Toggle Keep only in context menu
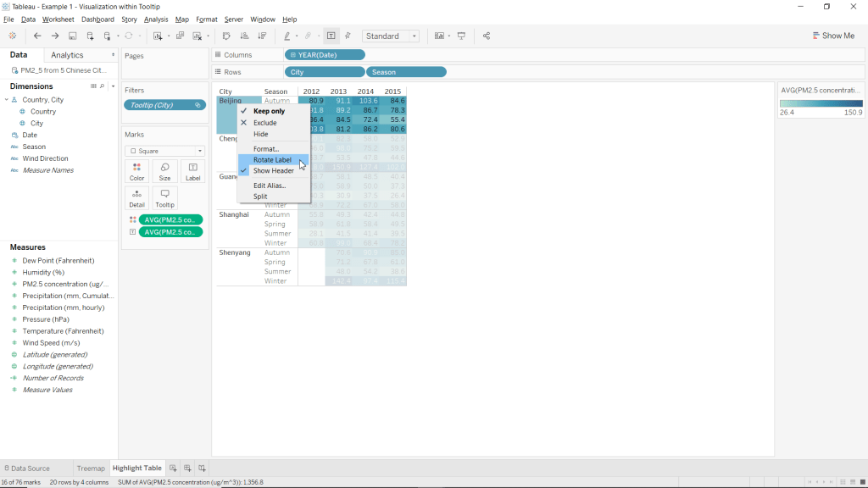This screenshot has height=488, width=868. 269,111
